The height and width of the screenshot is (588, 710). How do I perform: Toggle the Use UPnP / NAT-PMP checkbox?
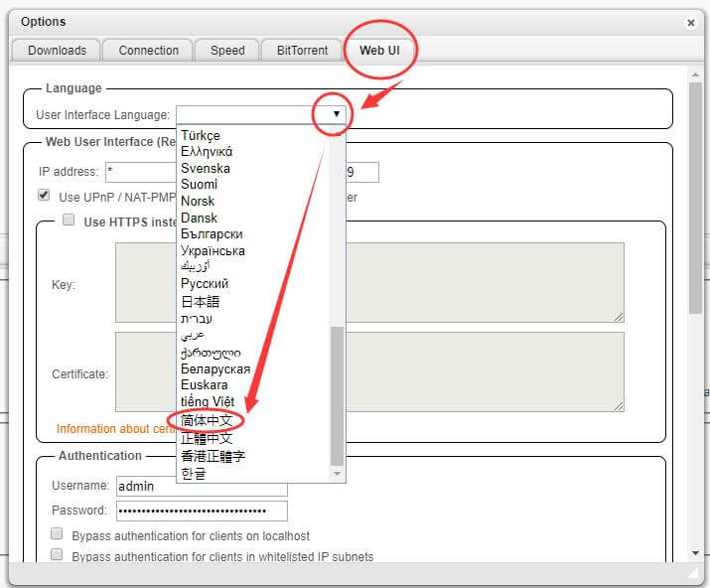(44, 196)
